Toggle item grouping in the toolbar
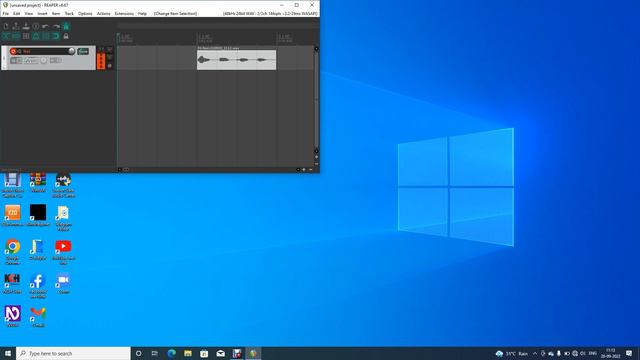The height and width of the screenshot is (360, 640). (16, 36)
